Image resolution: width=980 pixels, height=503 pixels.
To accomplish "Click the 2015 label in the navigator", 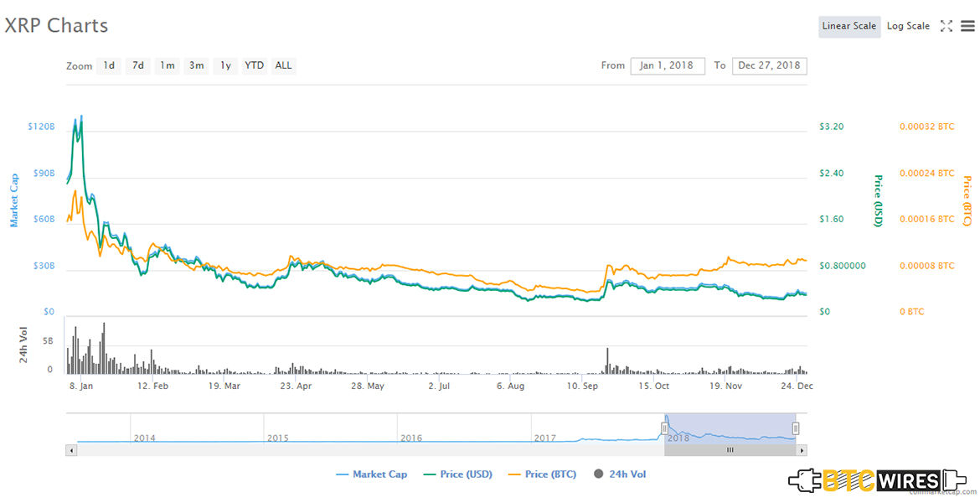I will [278, 438].
